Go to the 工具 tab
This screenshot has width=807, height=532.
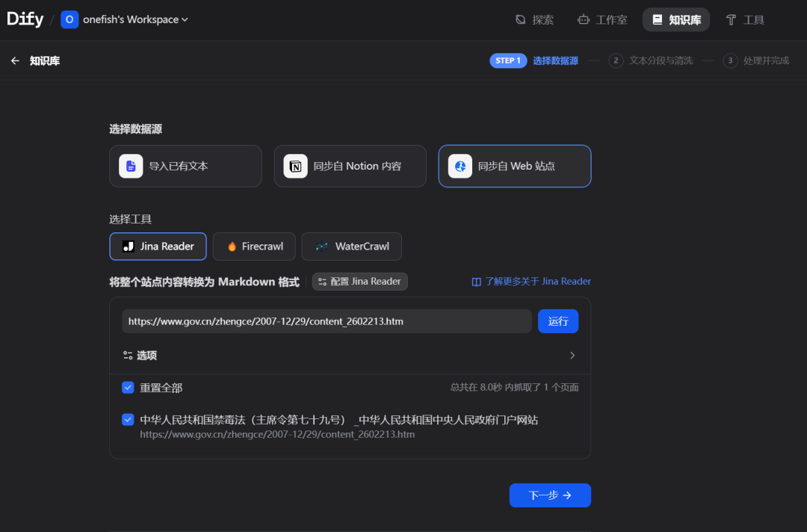tap(745, 20)
